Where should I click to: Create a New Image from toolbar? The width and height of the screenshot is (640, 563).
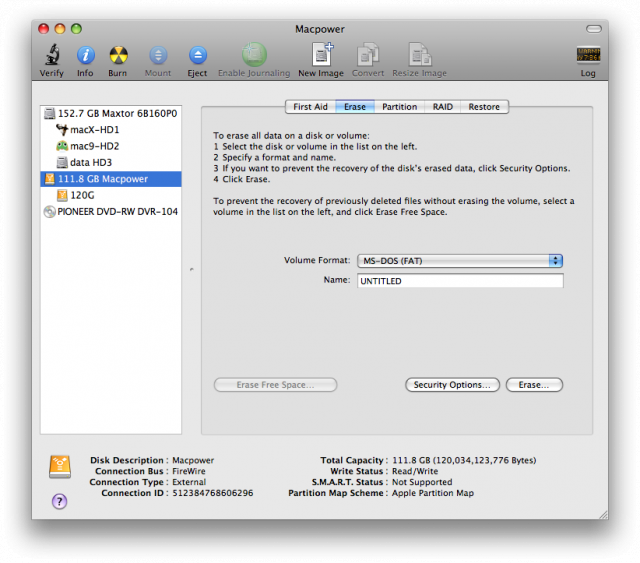point(322,55)
